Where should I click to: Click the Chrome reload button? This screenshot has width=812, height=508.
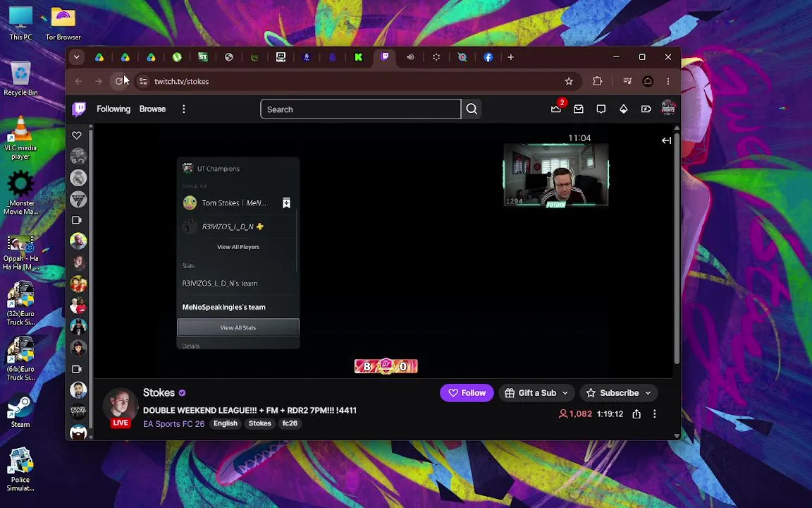[119, 81]
